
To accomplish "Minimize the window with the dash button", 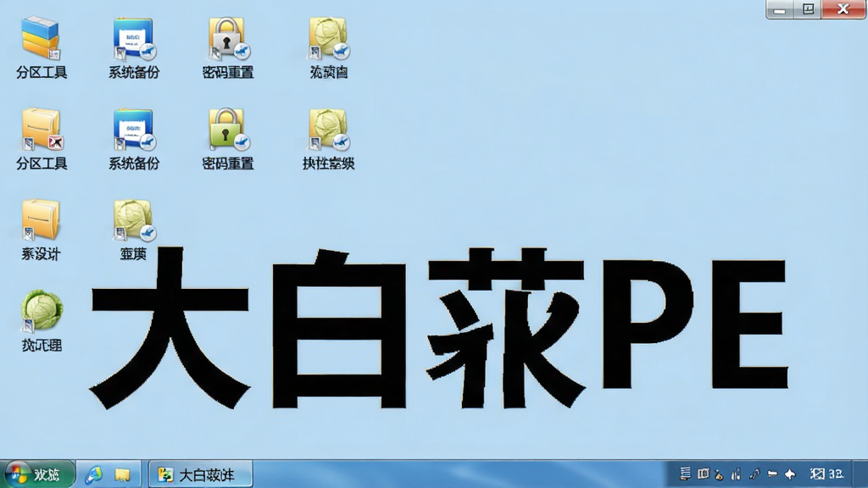I will coord(780,9).
